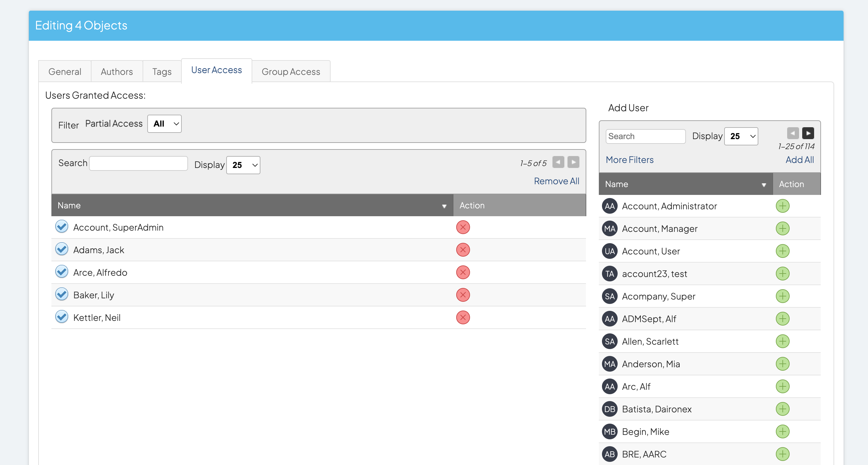The image size is (868, 465).
Task: Click the Add All link
Action: click(800, 160)
